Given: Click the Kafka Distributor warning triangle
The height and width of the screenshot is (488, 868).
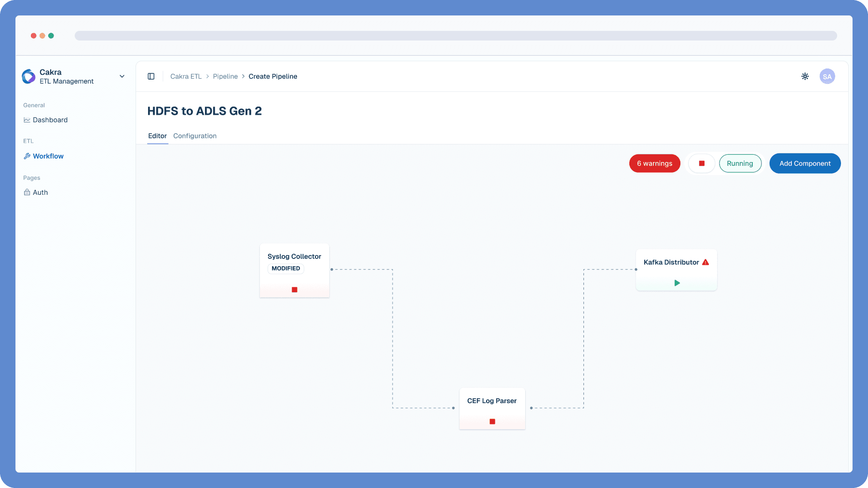Looking at the screenshot, I should point(705,262).
